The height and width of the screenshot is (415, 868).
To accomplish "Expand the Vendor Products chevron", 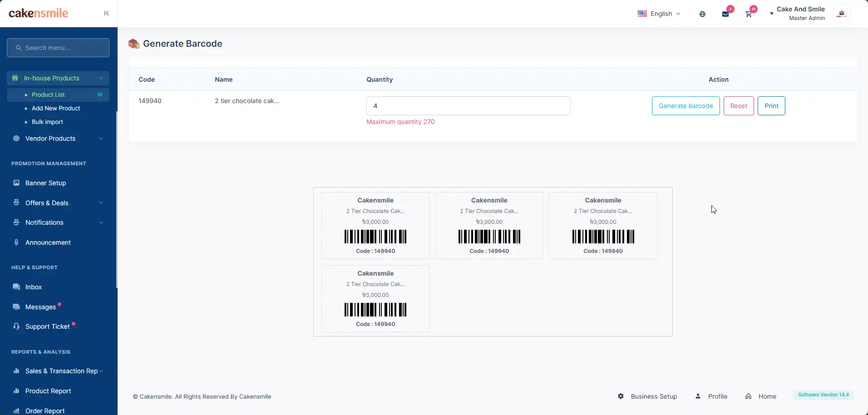I will (x=101, y=138).
